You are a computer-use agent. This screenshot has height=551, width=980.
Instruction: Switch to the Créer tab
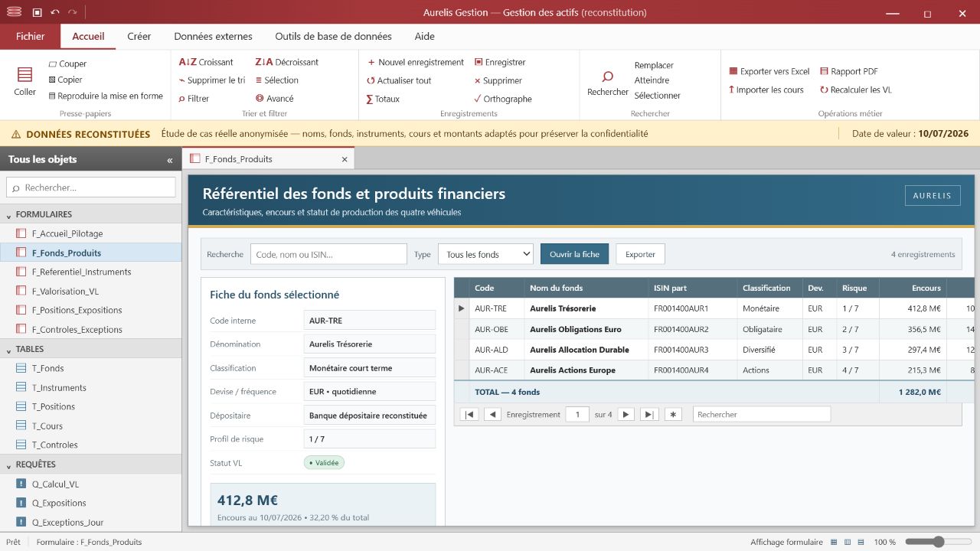(139, 36)
